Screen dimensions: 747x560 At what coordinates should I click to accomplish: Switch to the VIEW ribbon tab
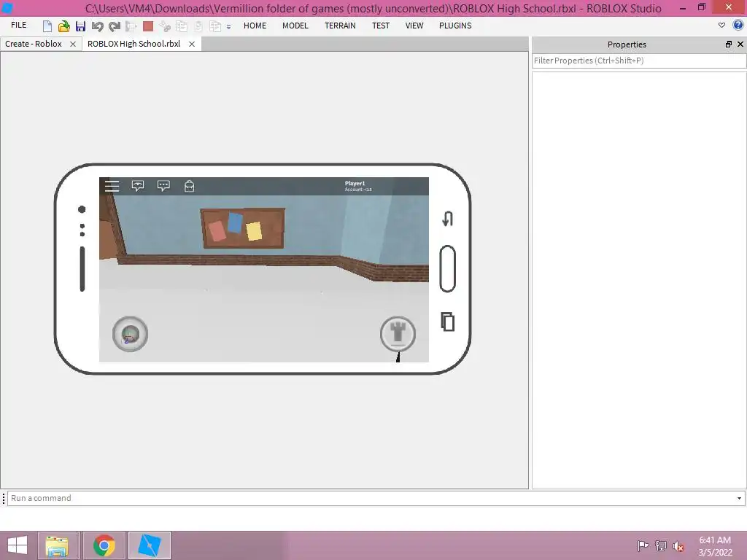coord(414,26)
